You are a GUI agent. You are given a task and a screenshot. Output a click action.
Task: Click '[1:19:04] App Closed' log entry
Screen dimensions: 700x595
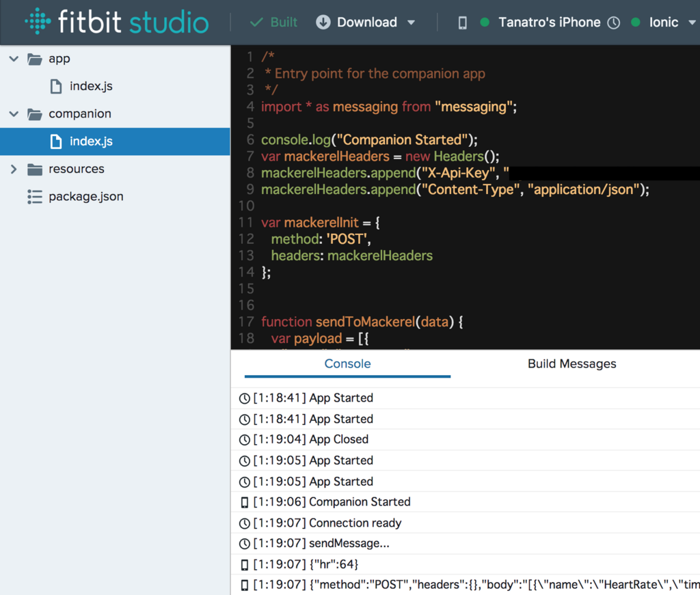(x=311, y=439)
